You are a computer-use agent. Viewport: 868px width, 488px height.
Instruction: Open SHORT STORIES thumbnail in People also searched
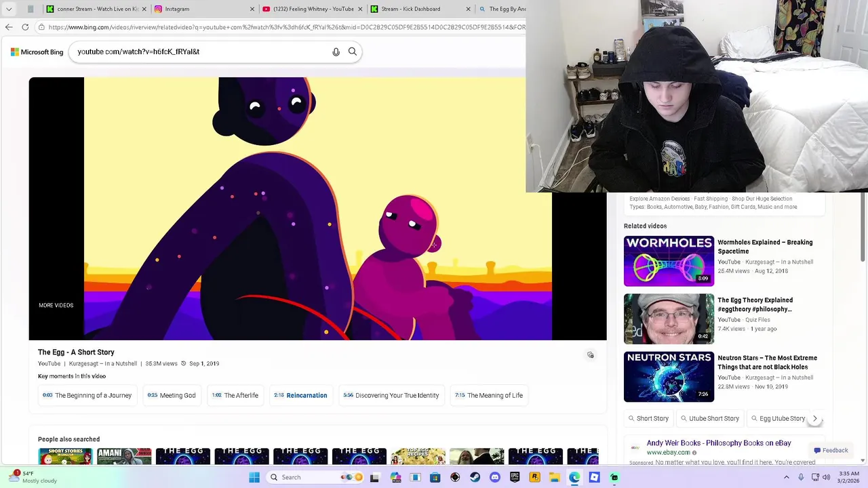coord(65,456)
